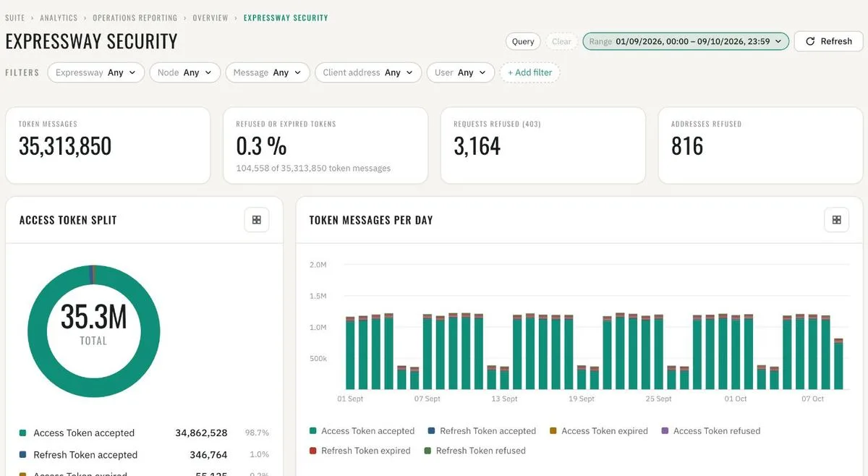The height and width of the screenshot is (476, 868).
Task: Open grid view icon in Access Token Split panel
Action: point(257,220)
